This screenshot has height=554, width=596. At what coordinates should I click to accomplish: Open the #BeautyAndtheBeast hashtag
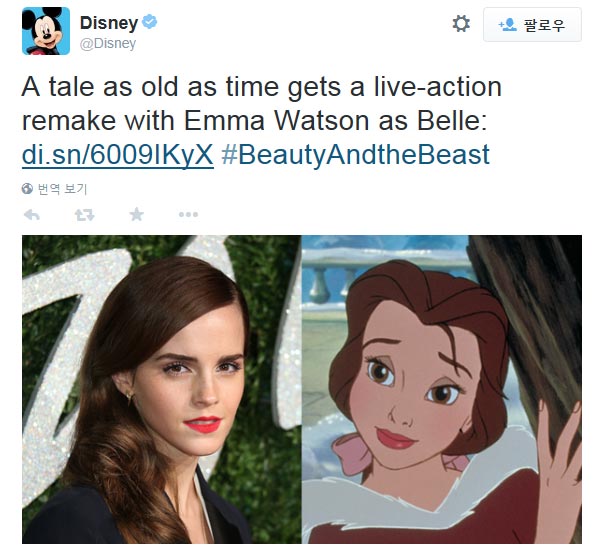[355, 154]
